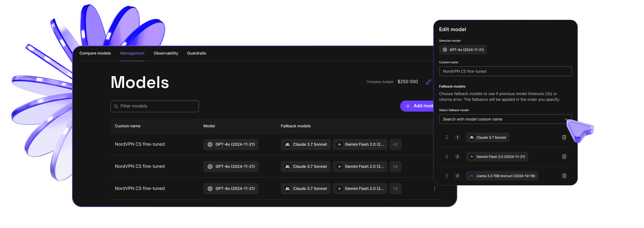Click the $250 000 budget value

click(408, 82)
